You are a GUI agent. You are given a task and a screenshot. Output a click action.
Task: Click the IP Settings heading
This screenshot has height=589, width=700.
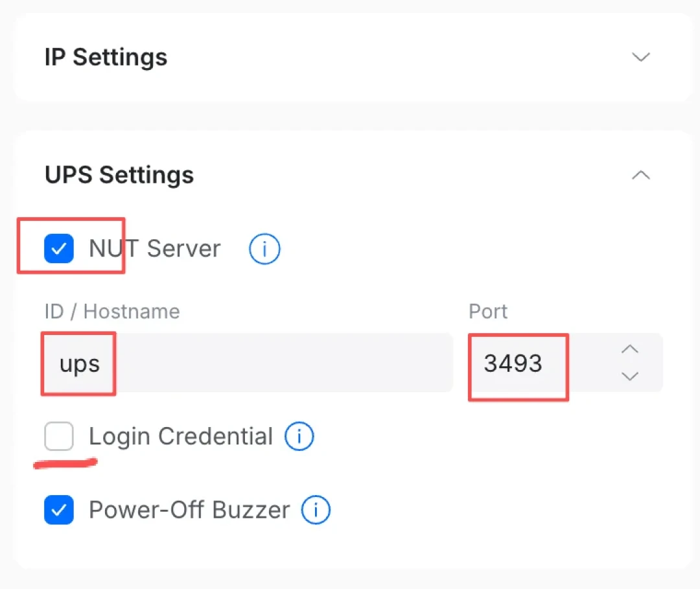(106, 57)
